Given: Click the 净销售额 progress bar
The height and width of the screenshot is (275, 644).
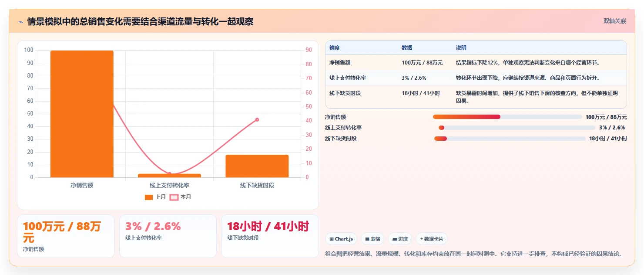Looking at the screenshot, I should [x=507, y=117].
